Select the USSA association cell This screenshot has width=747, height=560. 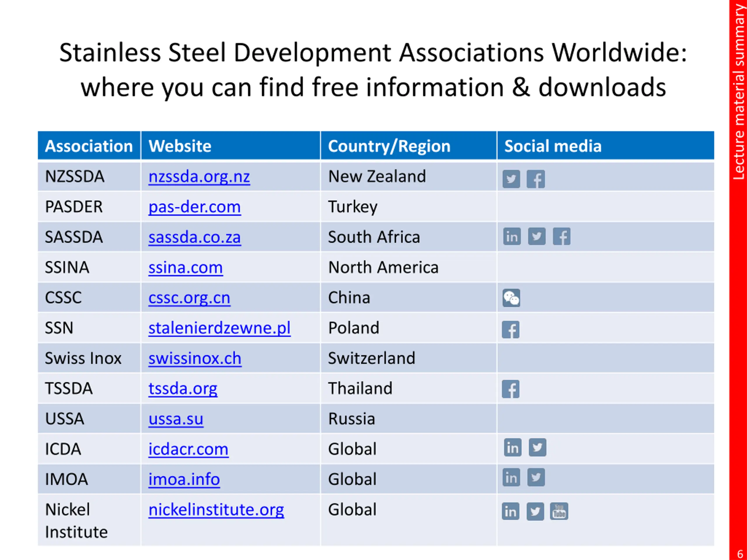click(x=89, y=419)
